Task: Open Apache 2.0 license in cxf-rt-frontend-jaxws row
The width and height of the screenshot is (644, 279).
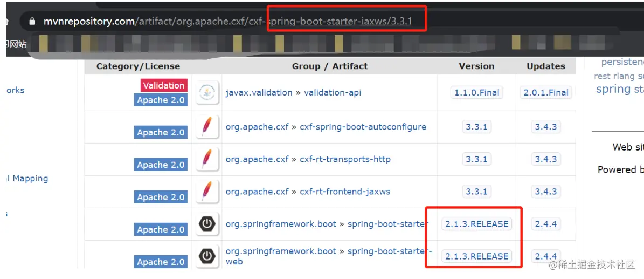Action: [x=161, y=198]
